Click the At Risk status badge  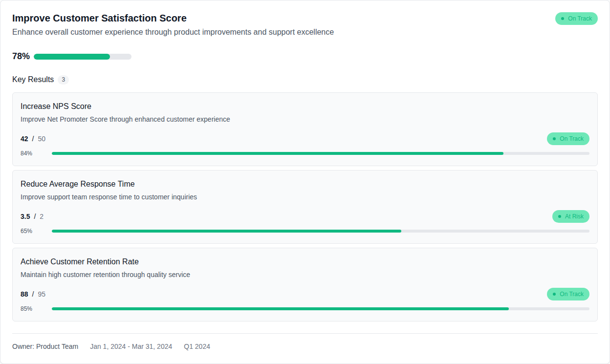[x=570, y=216]
